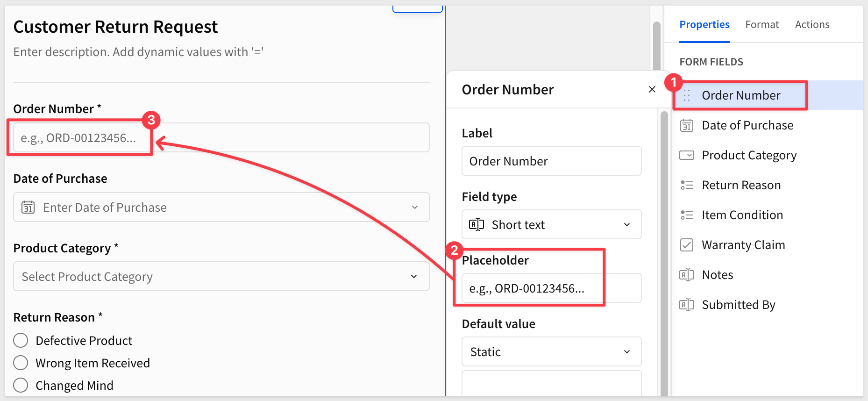Click the calendar icon next to Date of Purchase field item

pyautogui.click(x=686, y=125)
